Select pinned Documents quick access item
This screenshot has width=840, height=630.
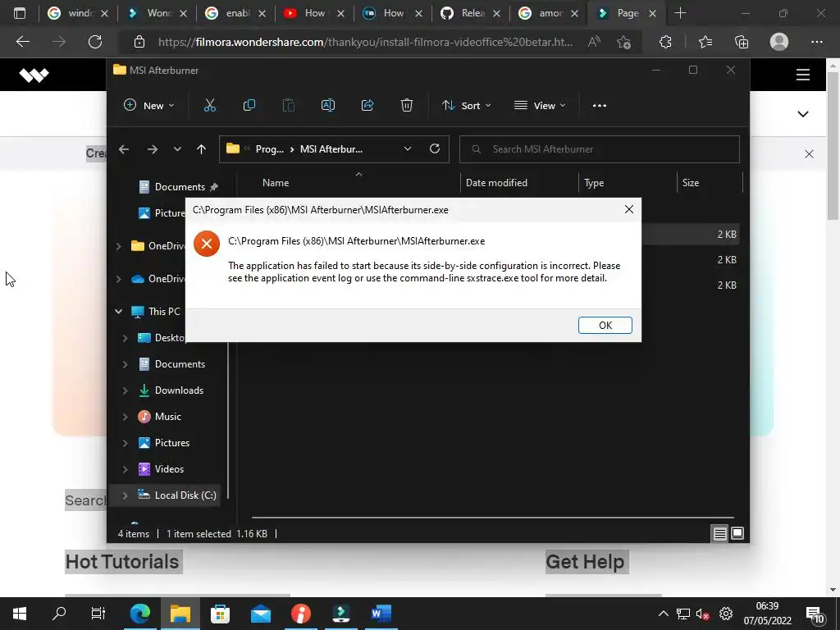180,187
